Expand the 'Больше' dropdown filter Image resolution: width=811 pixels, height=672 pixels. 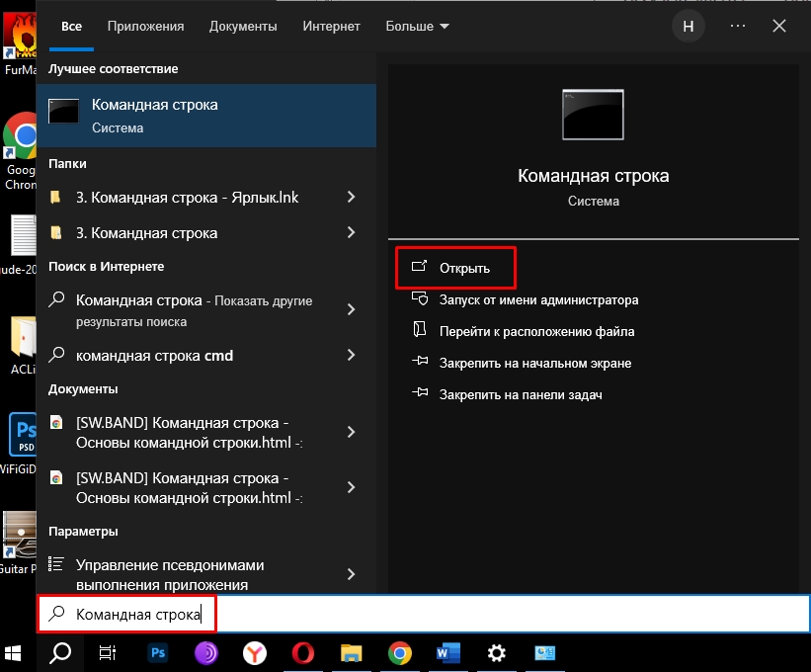point(417,27)
